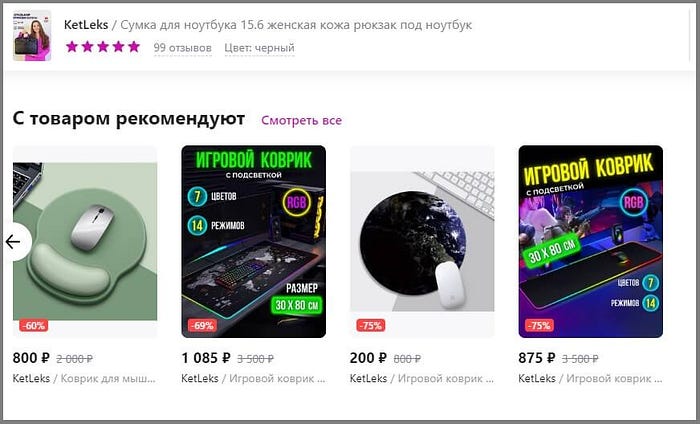700x424 pixels.
Task: Click the 1 085 ₽ price
Action: [206, 358]
